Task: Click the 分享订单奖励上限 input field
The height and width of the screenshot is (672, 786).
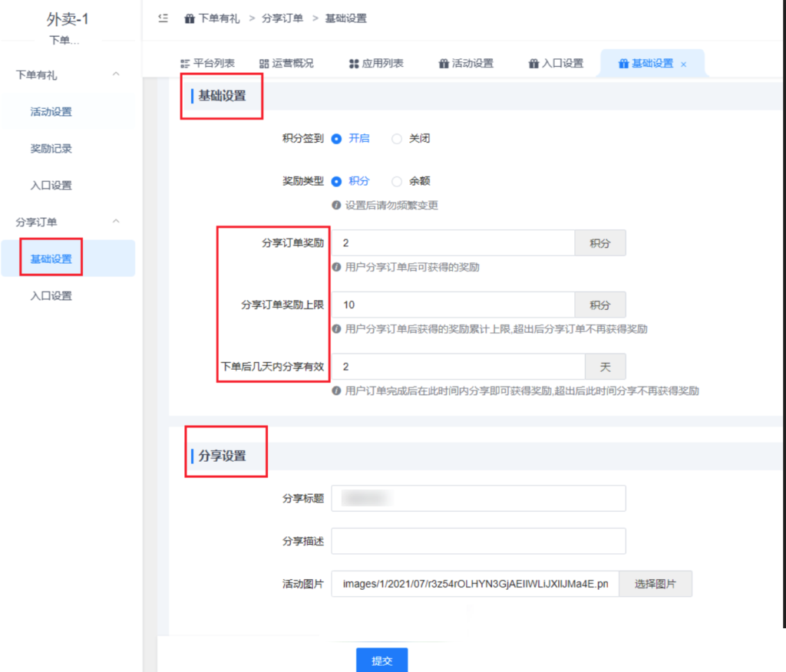Action: (453, 305)
